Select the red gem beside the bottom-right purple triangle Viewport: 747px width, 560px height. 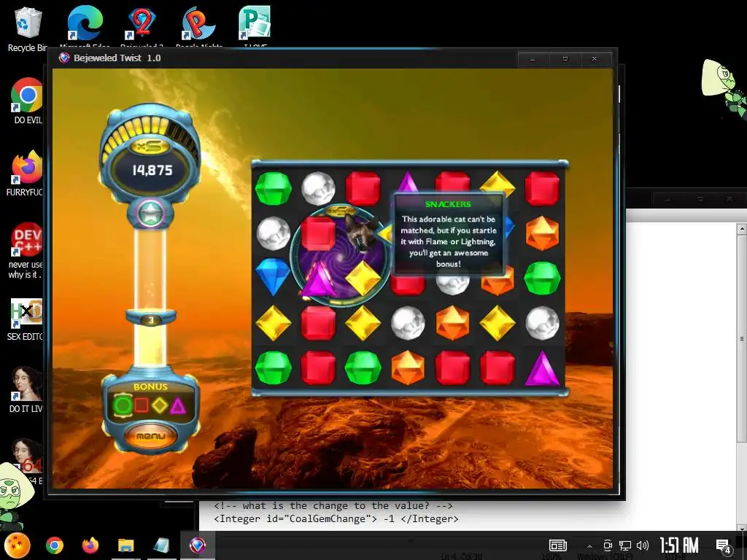tap(498, 367)
